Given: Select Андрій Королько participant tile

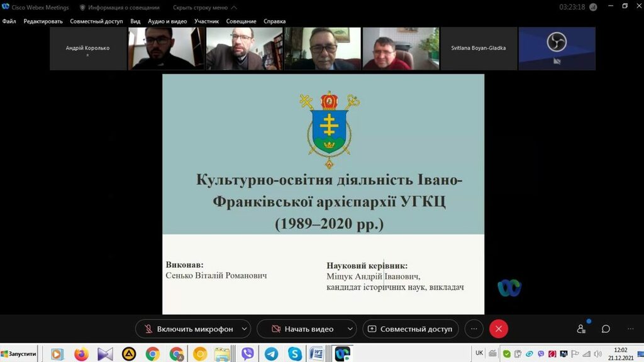Looking at the screenshot, I should tap(87, 48).
